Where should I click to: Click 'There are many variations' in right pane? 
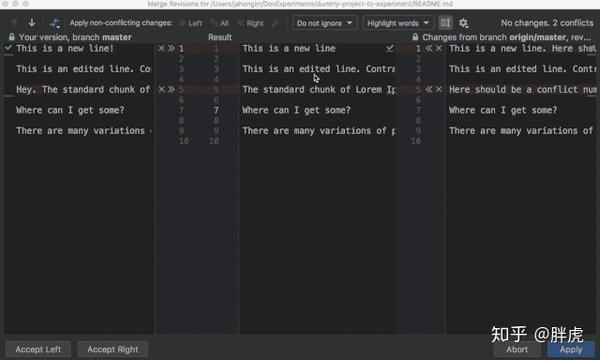pyautogui.click(x=521, y=130)
